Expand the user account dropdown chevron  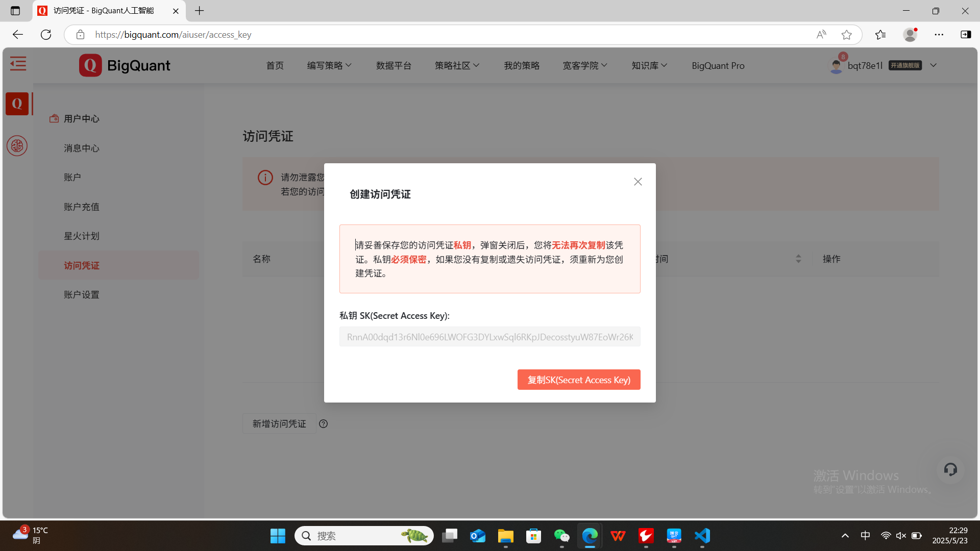click(x=933, y=65)
